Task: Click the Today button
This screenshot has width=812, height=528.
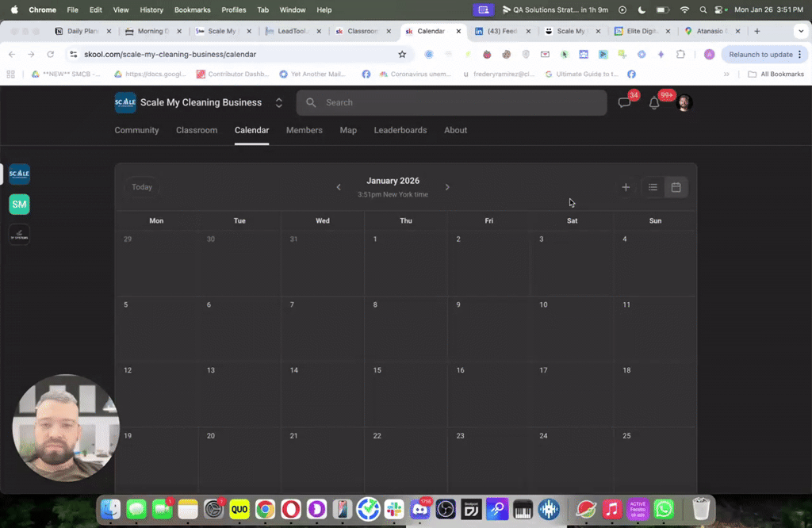Action: pos(142,187)
